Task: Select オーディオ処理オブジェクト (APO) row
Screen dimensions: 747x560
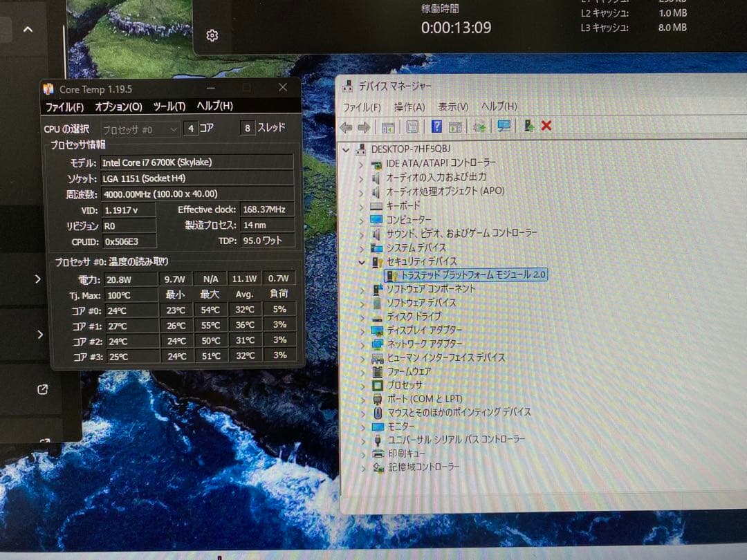Action: pyautogui.click(x=445, y=192)
